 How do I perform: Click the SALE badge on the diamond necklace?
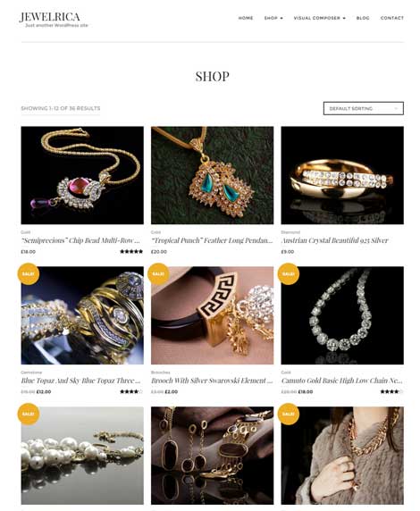click(289, 273)
